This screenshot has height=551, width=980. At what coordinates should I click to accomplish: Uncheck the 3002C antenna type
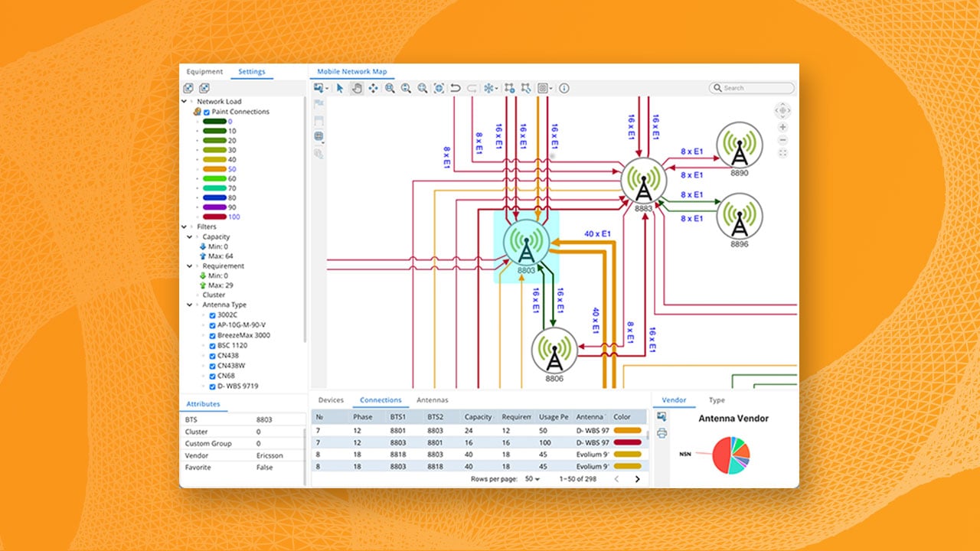(x=214, y=315)
